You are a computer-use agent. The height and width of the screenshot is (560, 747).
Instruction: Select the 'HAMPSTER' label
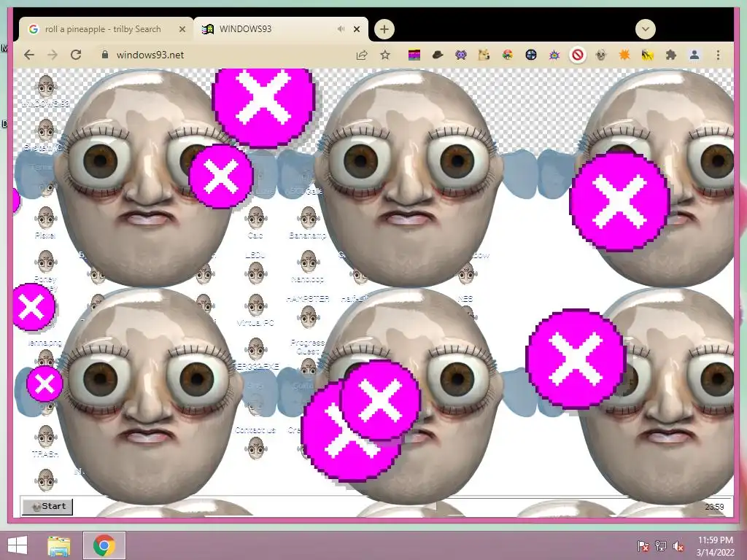pyautogui.click(x=308, y=298)
